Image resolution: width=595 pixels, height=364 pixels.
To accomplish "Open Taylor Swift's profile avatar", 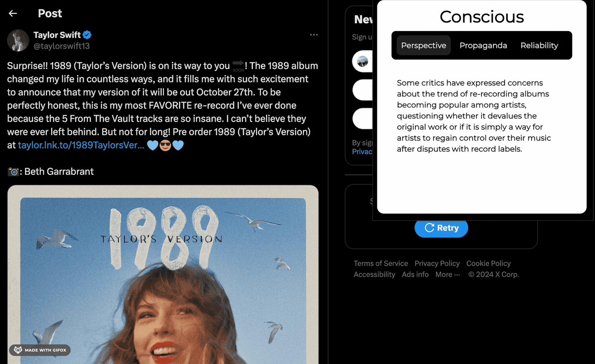I will click(x=18, y=40).
